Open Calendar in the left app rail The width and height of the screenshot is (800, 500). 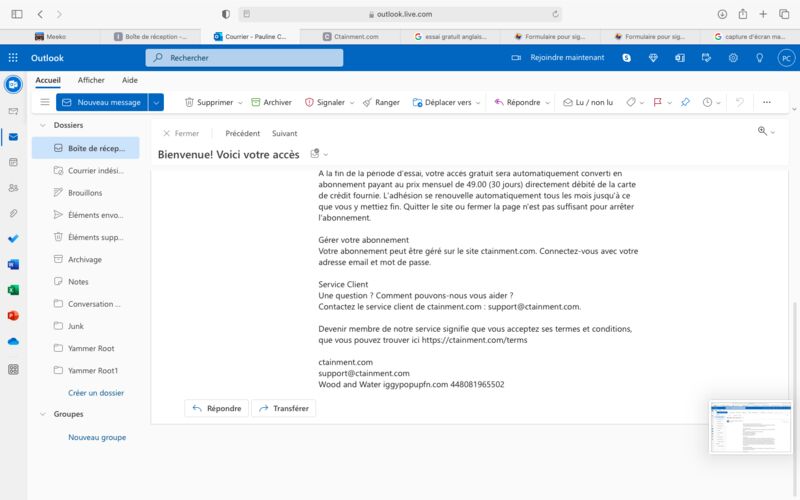13,162
